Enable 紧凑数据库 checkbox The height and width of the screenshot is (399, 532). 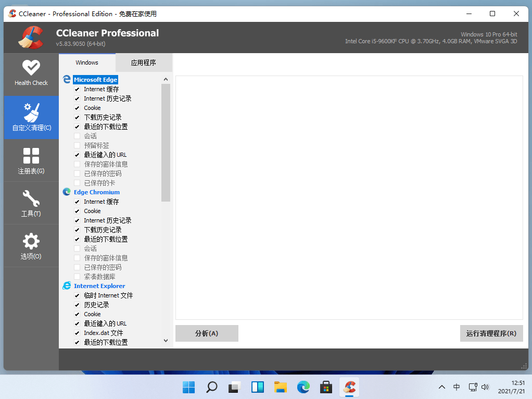[x=77, y=277]
